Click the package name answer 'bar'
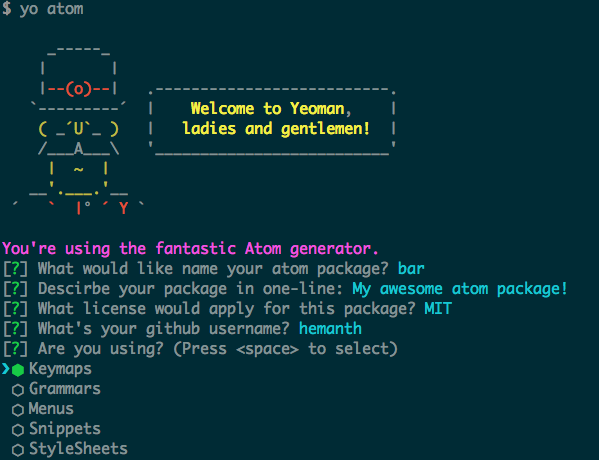 point(411,269)
